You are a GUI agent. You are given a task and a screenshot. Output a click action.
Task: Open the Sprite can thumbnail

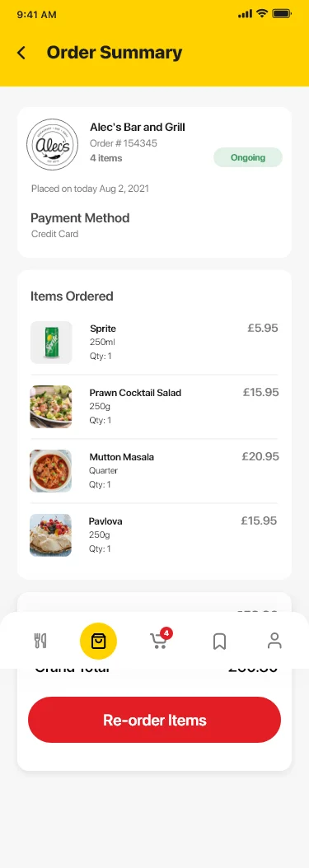click(x=51, y=342)
